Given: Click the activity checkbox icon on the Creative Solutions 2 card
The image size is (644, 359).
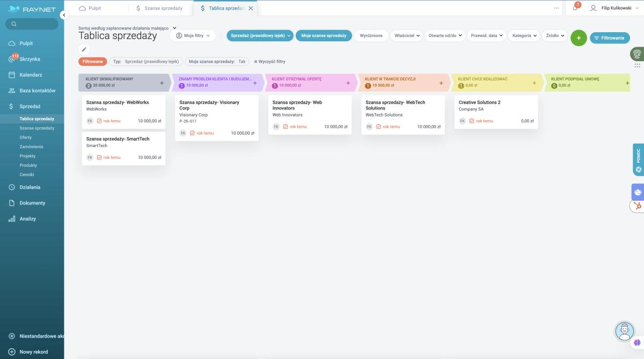Looking at the screenshot, I should pos(472,121).
